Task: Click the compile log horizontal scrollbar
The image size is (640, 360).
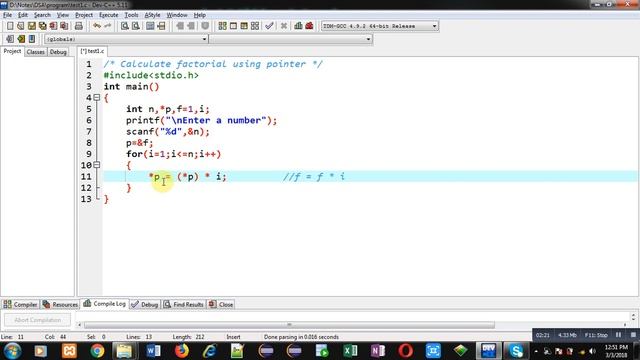Action: point(289,325)
